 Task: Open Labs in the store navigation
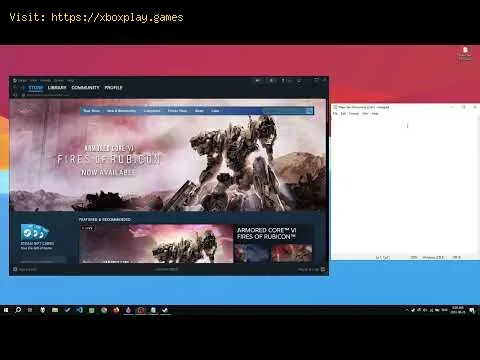215,111
